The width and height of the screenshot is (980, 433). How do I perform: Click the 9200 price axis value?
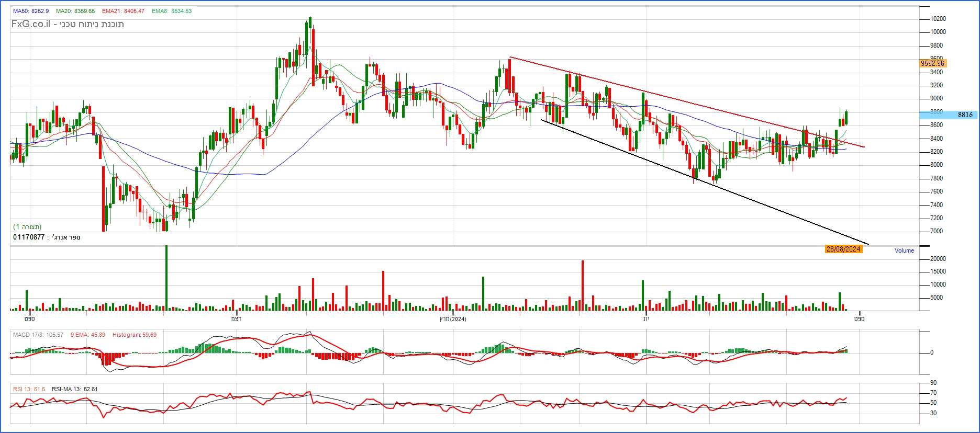(x=937, y=85)
